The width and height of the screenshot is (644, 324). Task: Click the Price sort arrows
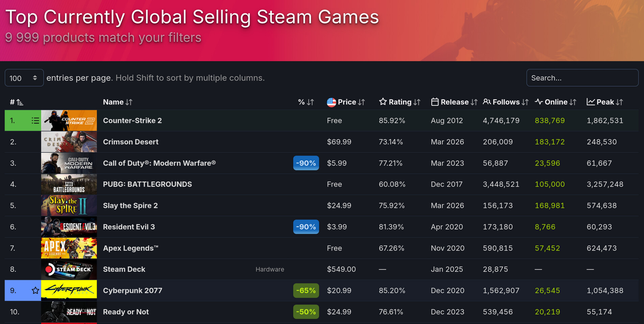[362, 102]
